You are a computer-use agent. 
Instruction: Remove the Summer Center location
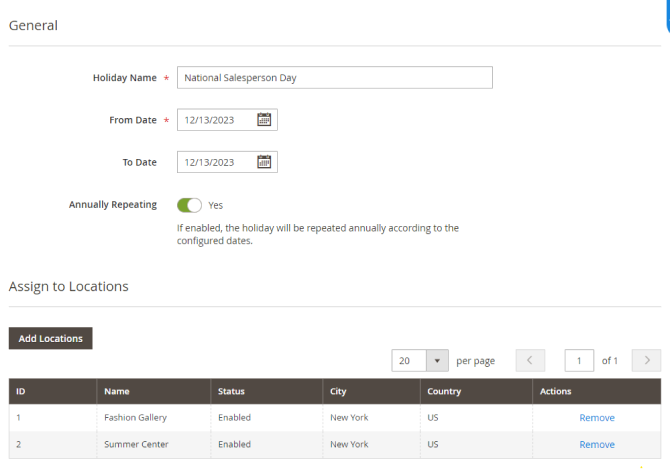pyautogui.click(x=597, y=444)
